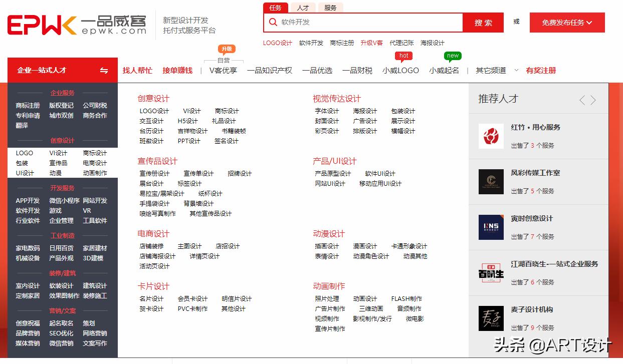Click the magnifier icon inside the search box

click(273, 23)
